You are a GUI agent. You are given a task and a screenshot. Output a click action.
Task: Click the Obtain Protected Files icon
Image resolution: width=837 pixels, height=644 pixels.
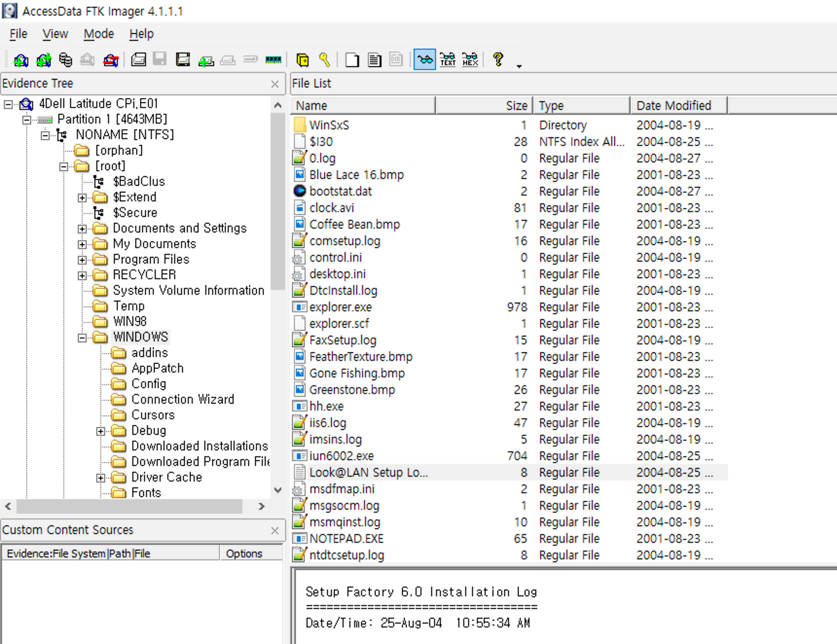pyautogui.click(x=303, y=60)
